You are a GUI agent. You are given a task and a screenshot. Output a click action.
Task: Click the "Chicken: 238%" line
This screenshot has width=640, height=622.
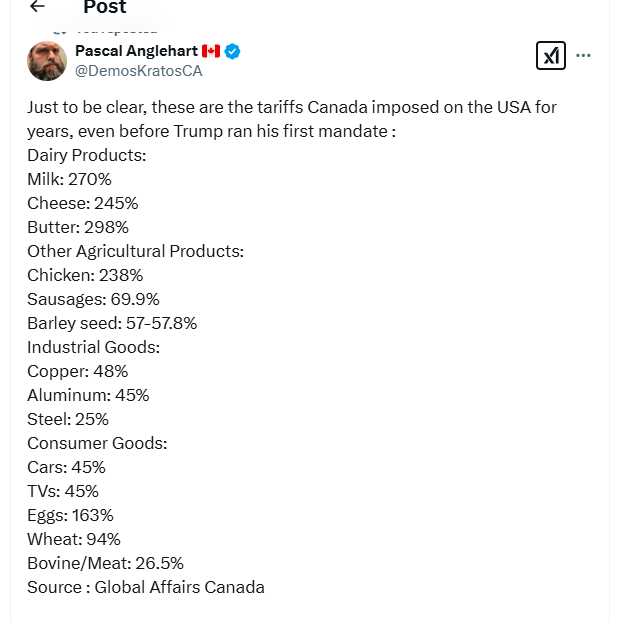85,275
